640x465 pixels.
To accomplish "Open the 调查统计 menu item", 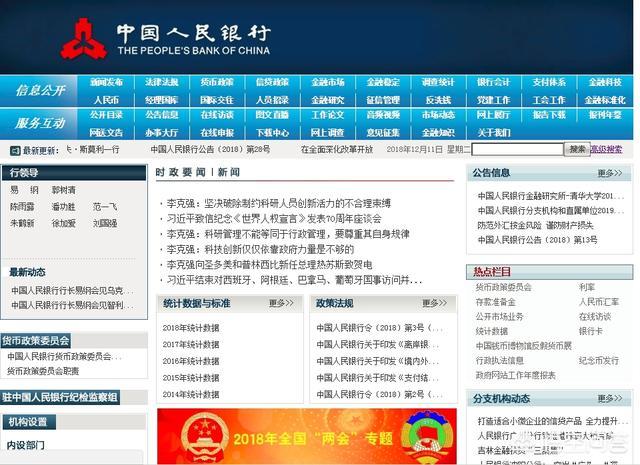I will tap(438, 82).
